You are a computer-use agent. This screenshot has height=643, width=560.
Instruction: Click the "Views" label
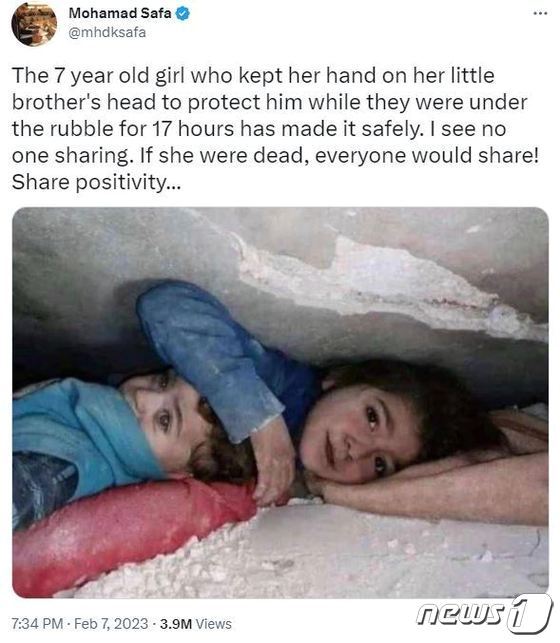(x=213, y=624)
